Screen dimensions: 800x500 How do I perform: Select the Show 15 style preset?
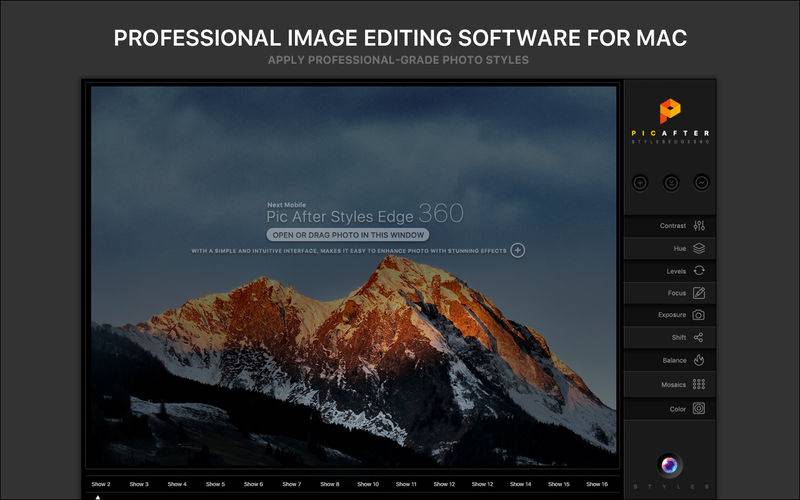[x=559, y=484]
